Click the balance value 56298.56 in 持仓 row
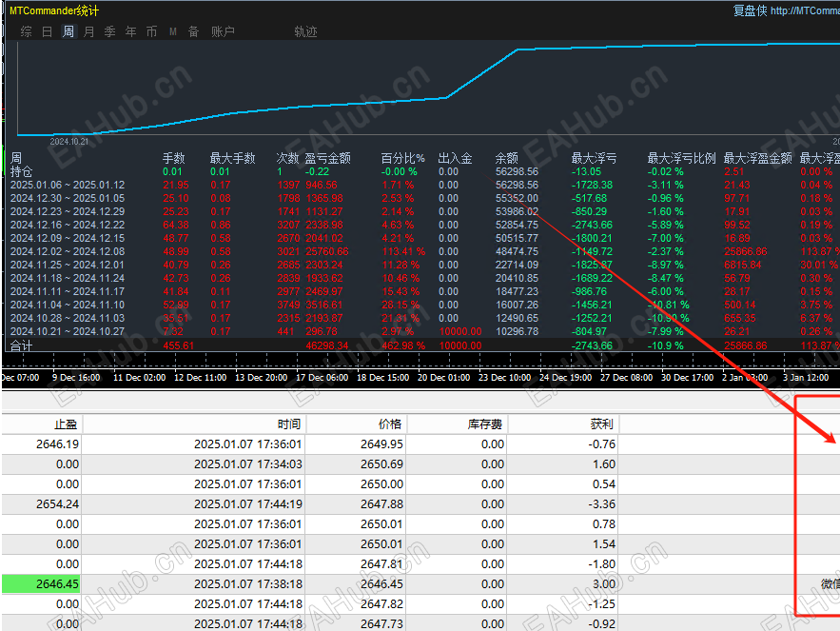 [517, 171]
